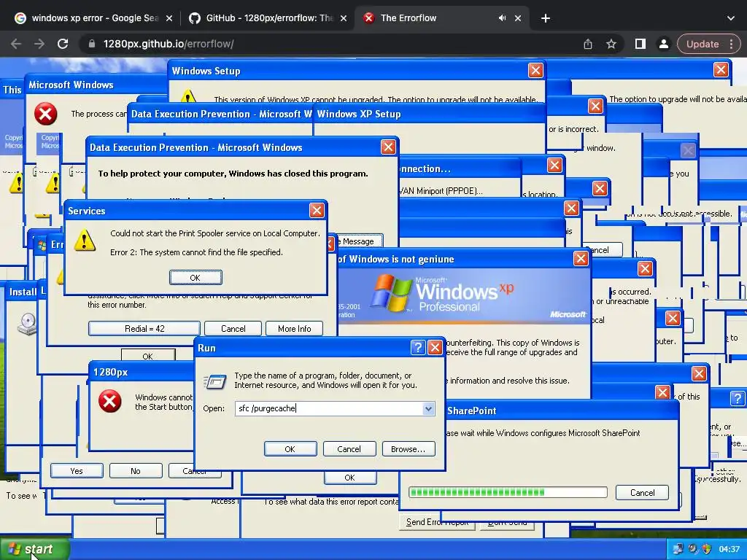
Task: Close the Windows is not genuine dialog
Action: [581, 259]
